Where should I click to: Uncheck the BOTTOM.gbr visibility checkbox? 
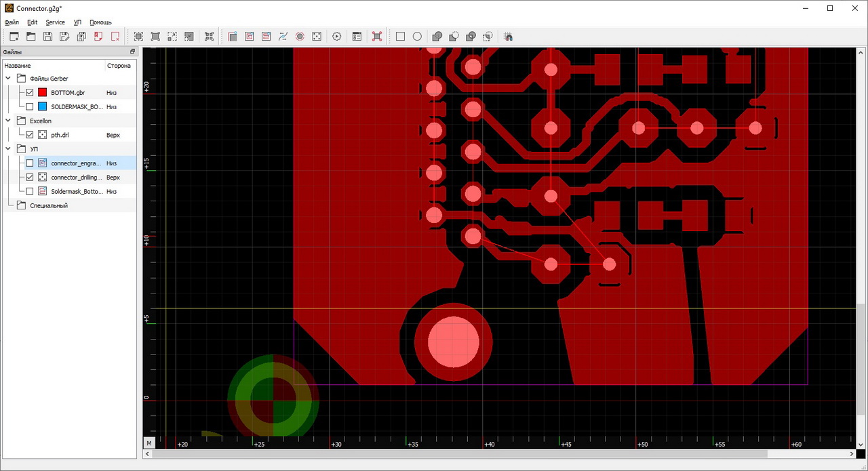pyautogui.click(x=30, y=92)
